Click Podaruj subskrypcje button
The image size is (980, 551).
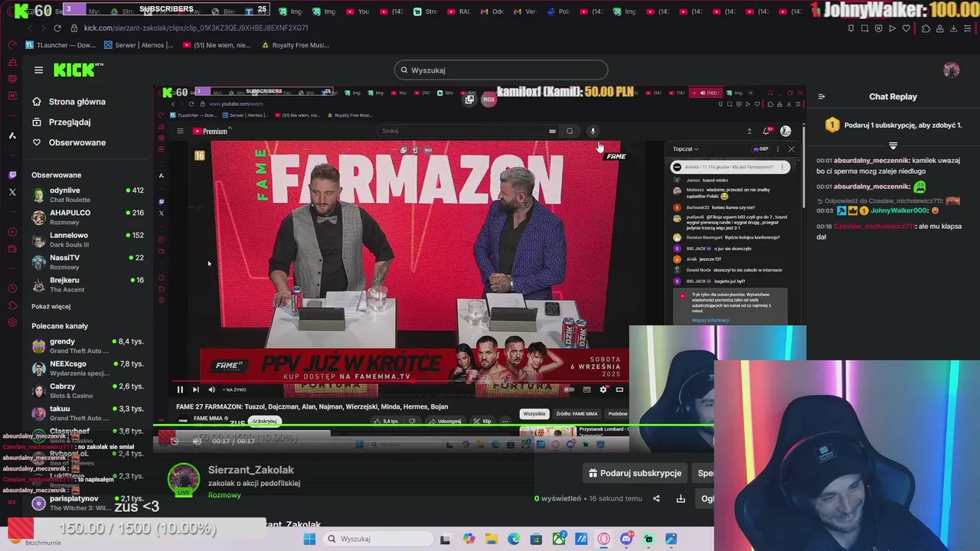click(x=635, y=473)
